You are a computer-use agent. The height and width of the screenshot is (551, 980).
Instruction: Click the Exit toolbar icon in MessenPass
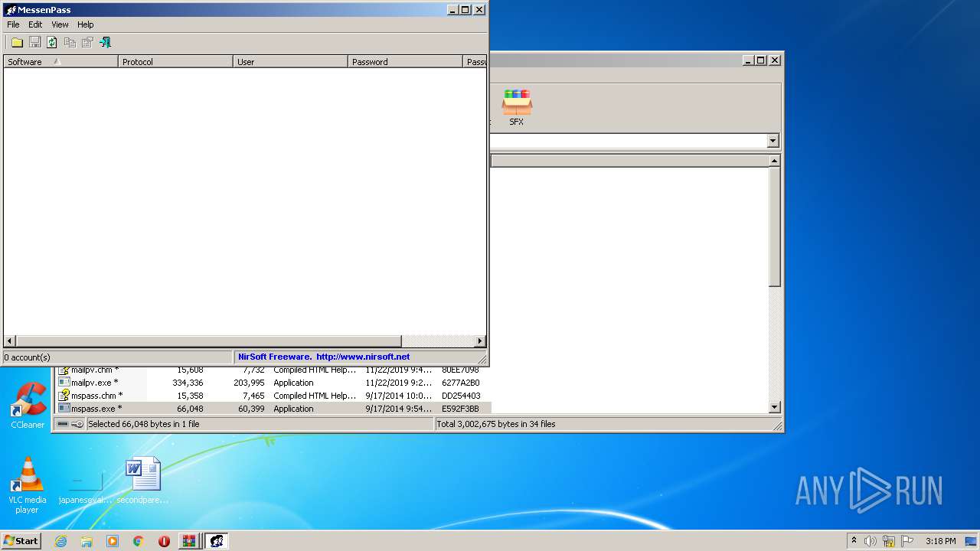click(105, 43)
